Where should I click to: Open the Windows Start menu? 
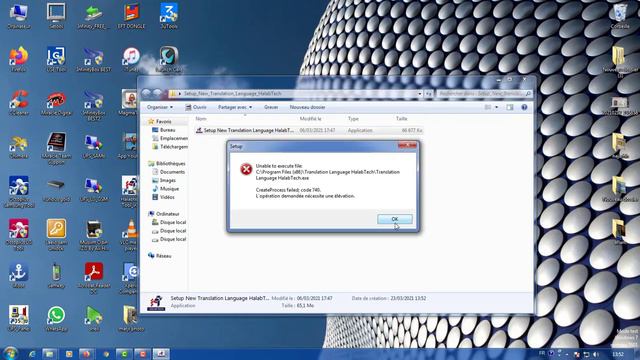[x=10, y=353]
